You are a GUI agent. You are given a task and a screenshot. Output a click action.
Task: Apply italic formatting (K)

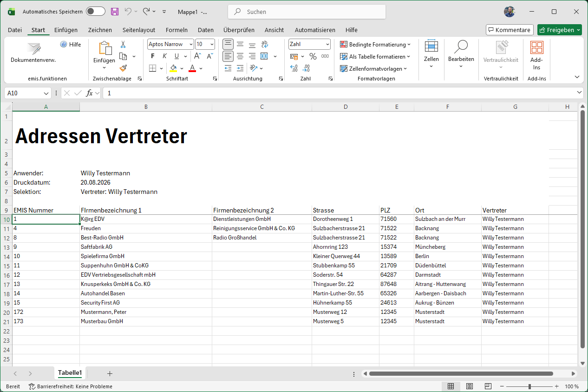click(164, 56)
